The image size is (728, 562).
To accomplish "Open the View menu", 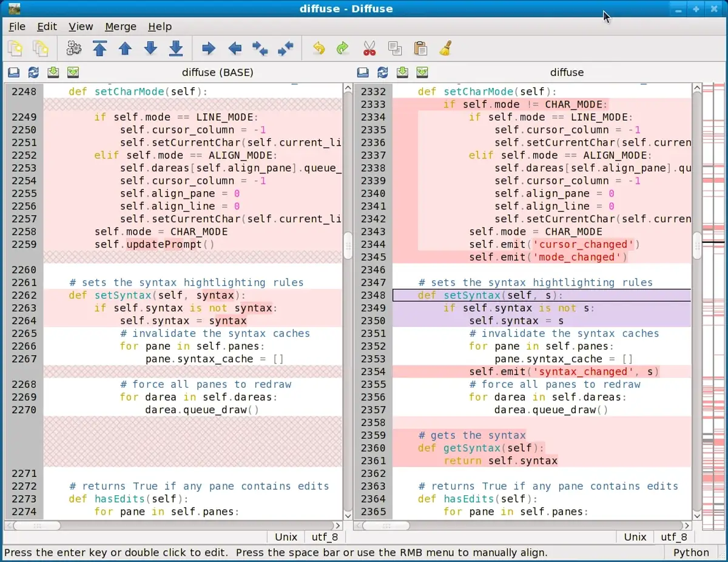I will point(81,27).
